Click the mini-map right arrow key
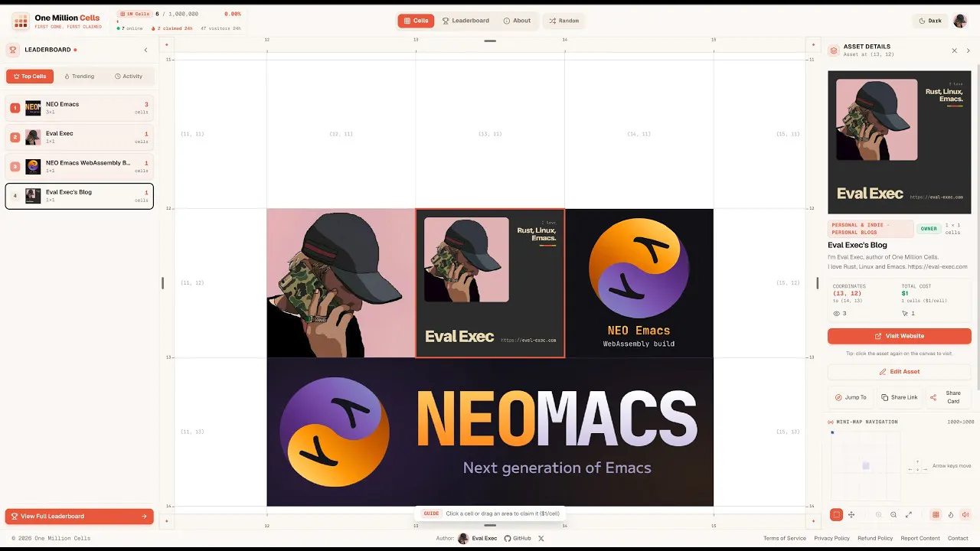This screenshot has height=551, width=980. coord(924,469)
